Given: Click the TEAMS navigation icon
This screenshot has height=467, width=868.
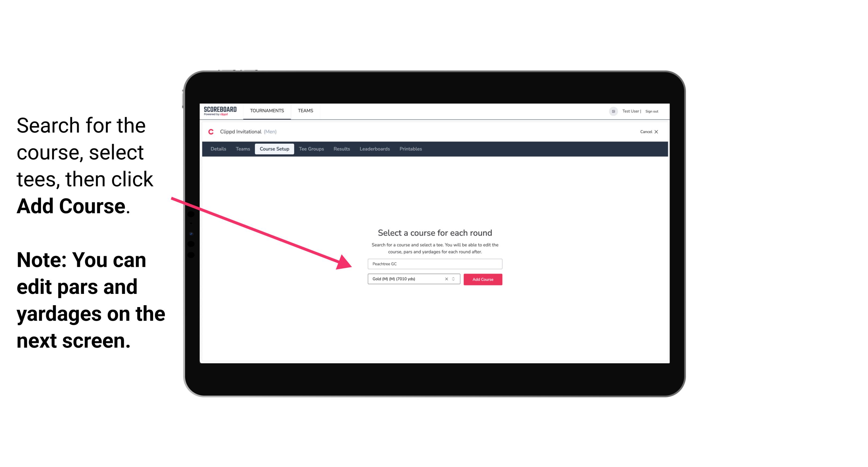Looking at the screenshot, I should click(305, 110).
